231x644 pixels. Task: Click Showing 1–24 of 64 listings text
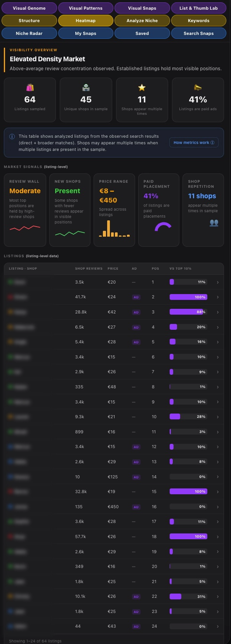coord(35,641)
